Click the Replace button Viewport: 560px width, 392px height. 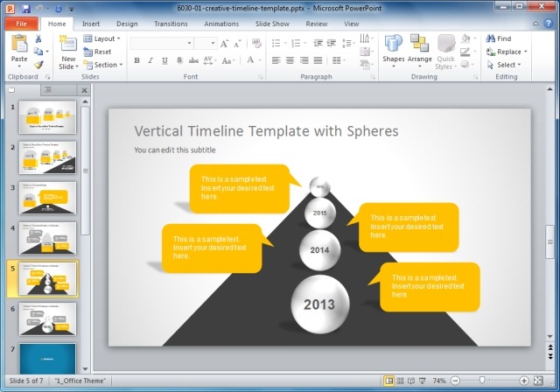(x=507, y=52)
